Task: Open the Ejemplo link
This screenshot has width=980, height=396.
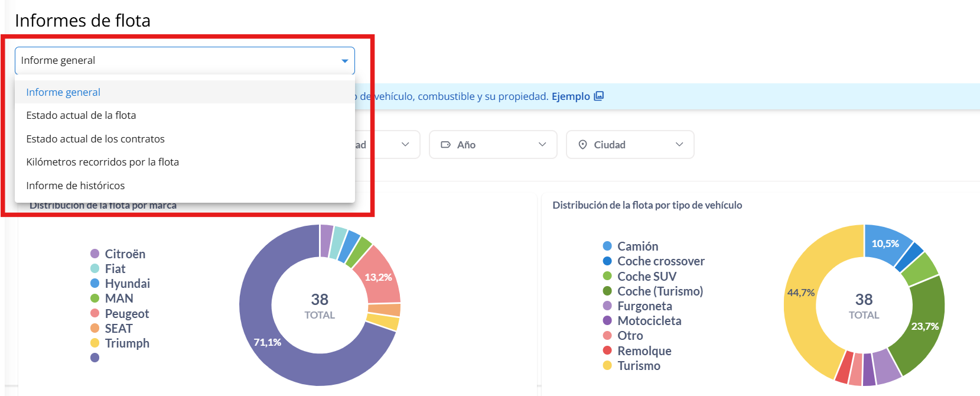Action: click(x=570, y=96)
